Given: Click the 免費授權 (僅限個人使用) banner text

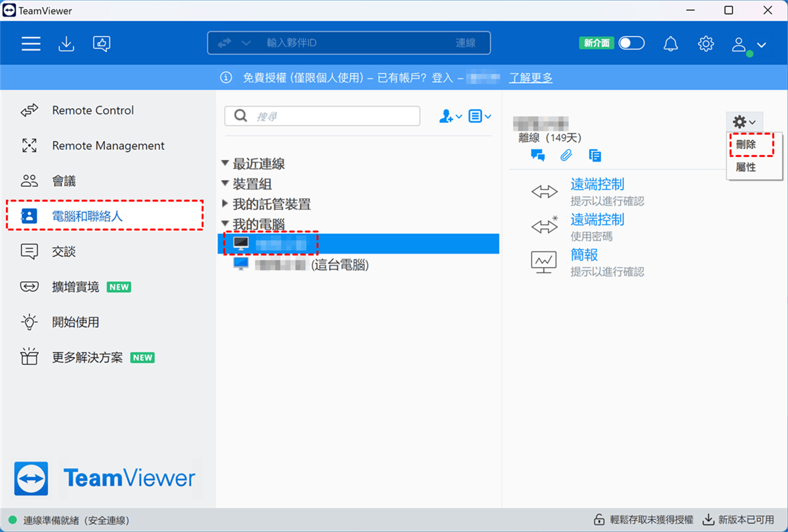Looking at the screenshot, I should (303, 78).
